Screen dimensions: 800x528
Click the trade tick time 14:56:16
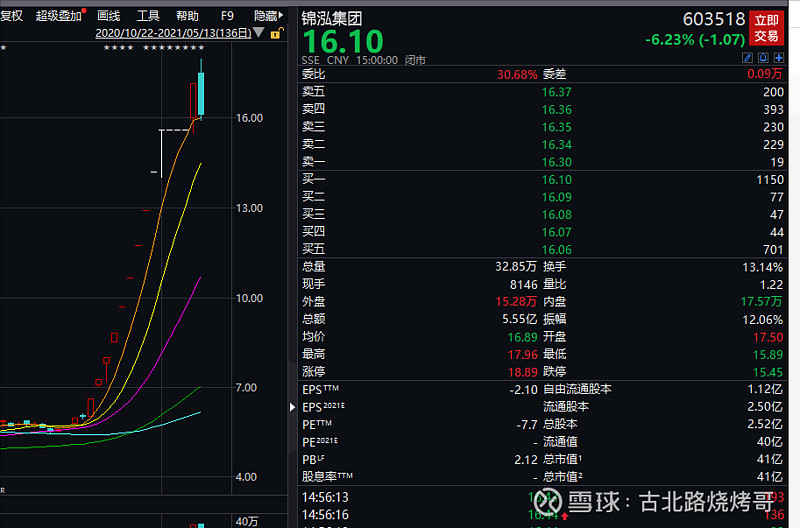325,515
